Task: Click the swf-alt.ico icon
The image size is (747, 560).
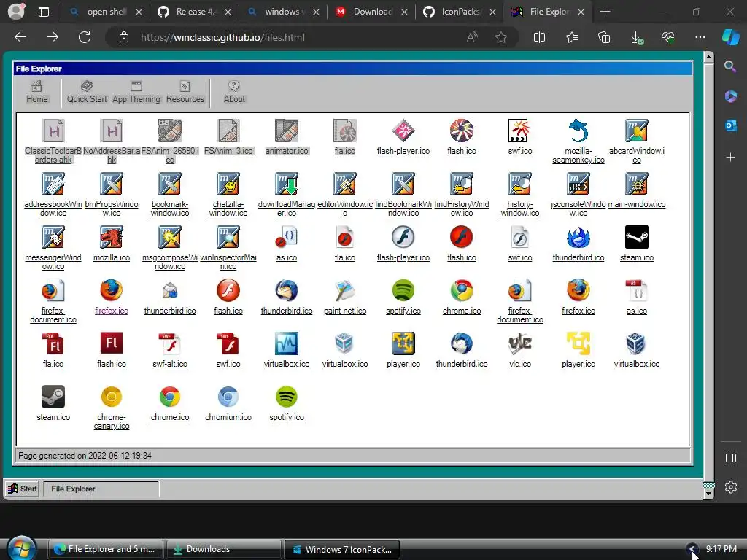Action: point(169,344)
